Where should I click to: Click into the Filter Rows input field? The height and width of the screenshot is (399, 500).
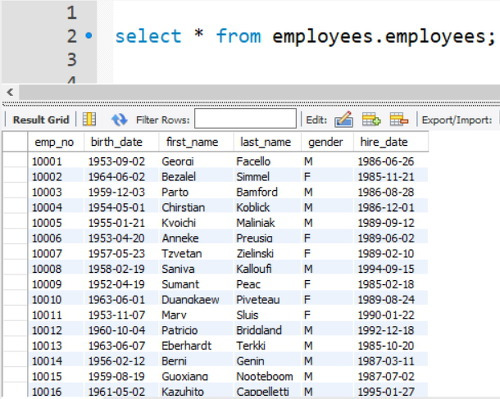pyautogui.click(x=245, y=118)
